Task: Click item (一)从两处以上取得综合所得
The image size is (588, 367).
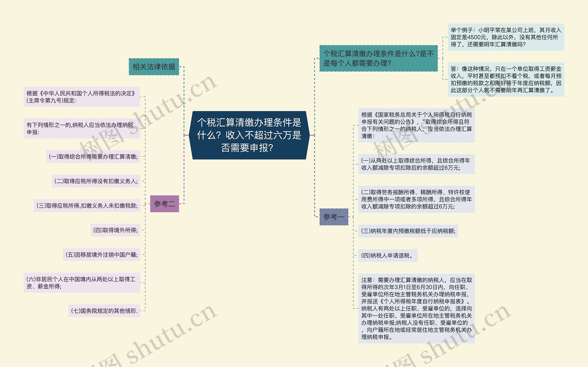Action: tap(416, 164)
